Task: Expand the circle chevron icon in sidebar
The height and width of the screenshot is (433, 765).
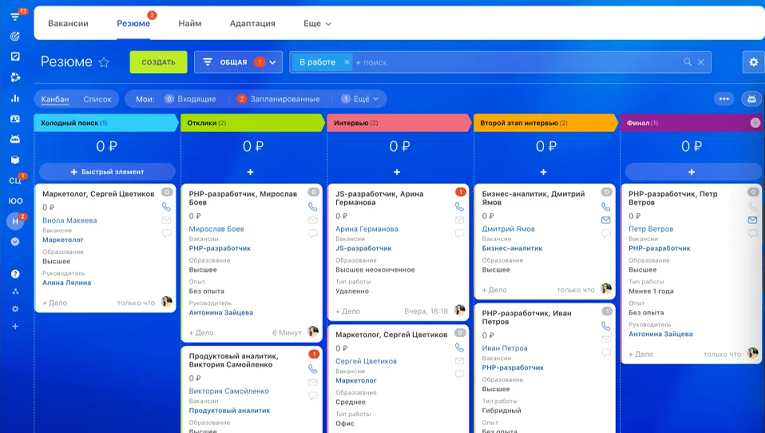Action: point(15,242)
